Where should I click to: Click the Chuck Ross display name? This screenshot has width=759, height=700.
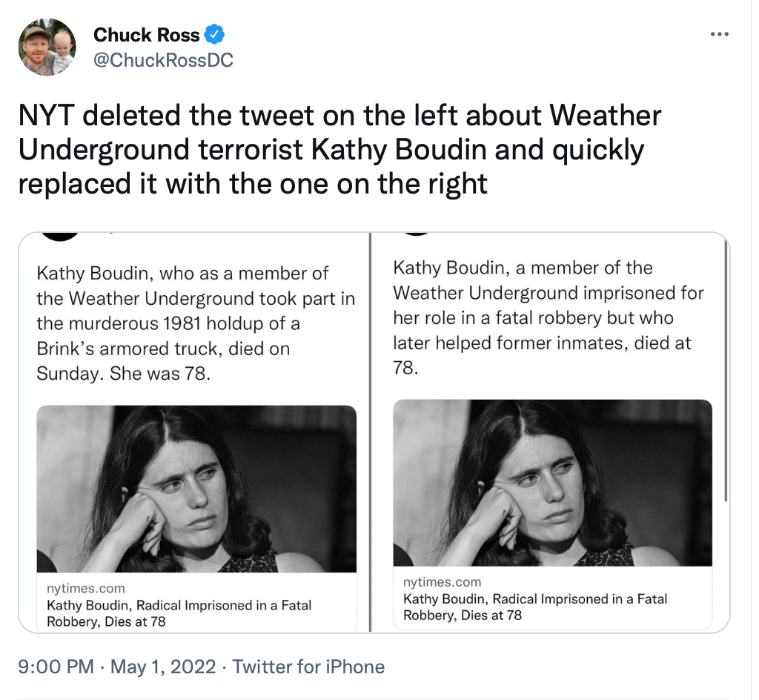[146, 34]
